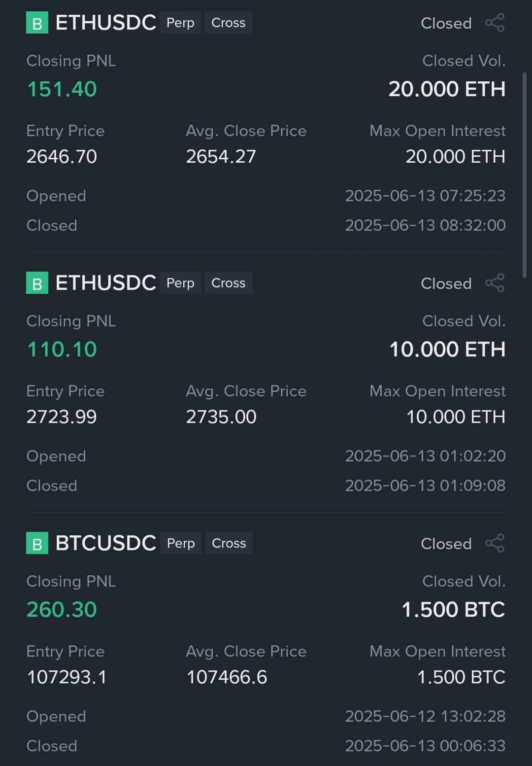Share the 10.000 ETH ETHUSDC position

pyautogui.click(x=495, y=283)
